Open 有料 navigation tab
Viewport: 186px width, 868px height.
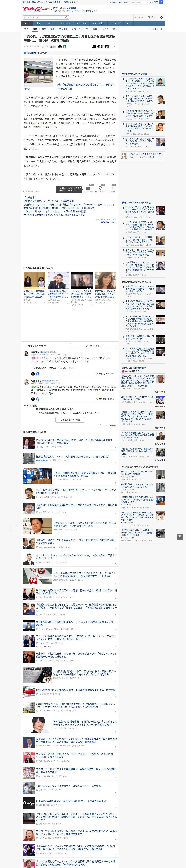pyautogui.click(x=128, y=24)
